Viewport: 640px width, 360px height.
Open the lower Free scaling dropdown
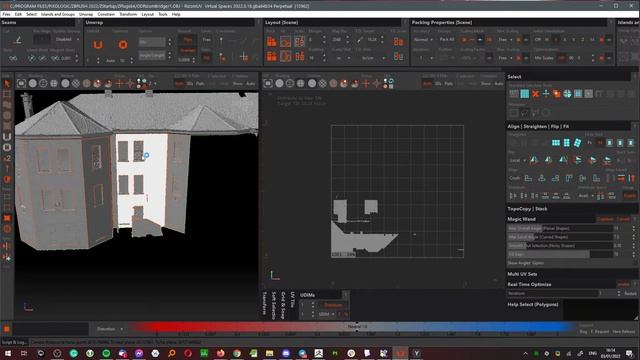(505, 58)
